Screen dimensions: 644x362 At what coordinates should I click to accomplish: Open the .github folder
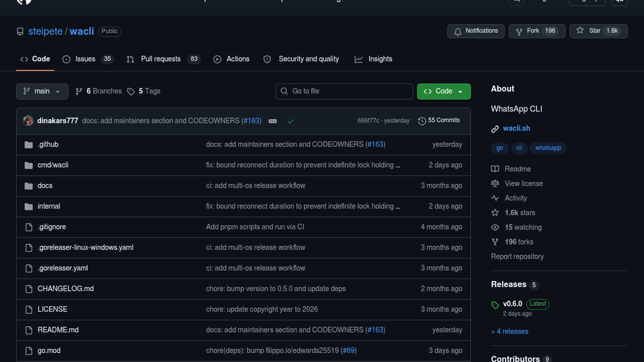coord(48,144)
